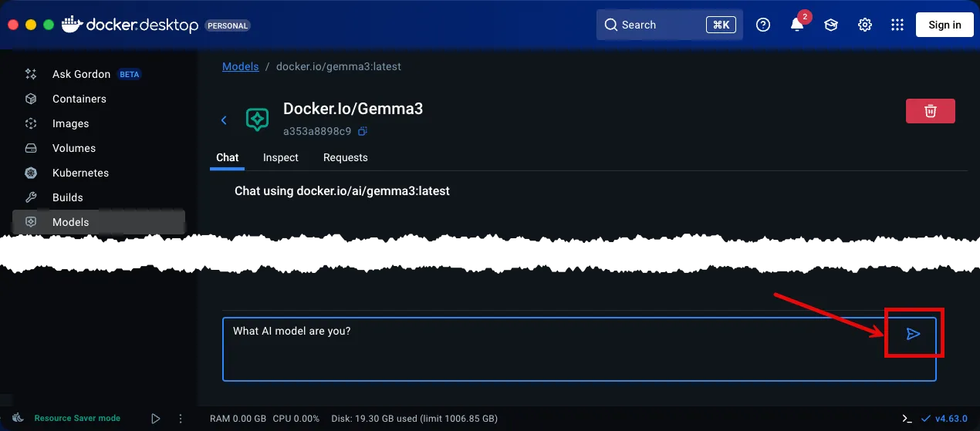Image resolution: width=980 pixels, height=431 pixels.
Task: Follow the Models breadcrumb link
Action: pos(240,66)
